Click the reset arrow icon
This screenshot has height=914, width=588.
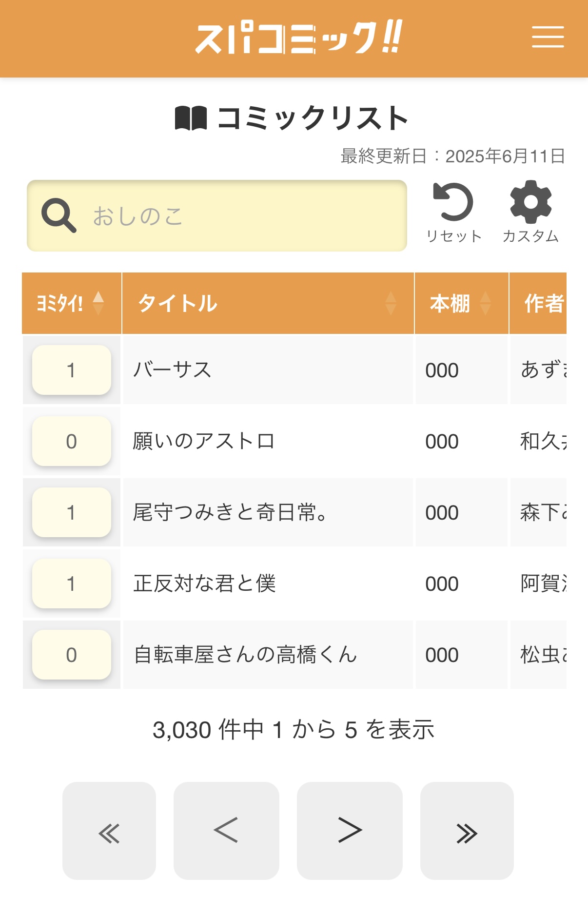453,201
